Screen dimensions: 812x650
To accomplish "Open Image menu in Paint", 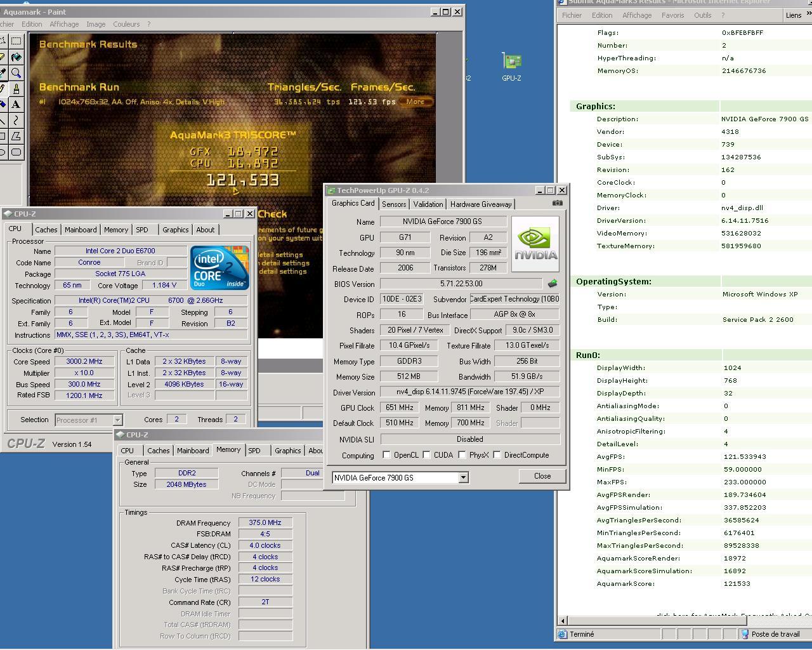I will click(96, 24).
